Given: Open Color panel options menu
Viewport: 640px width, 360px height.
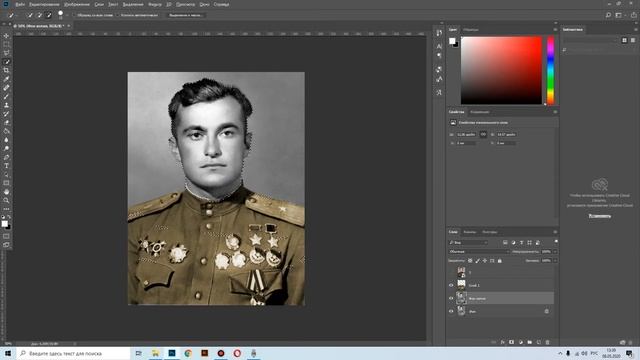Looking at the screenshot, I should [x=555, y=30].
